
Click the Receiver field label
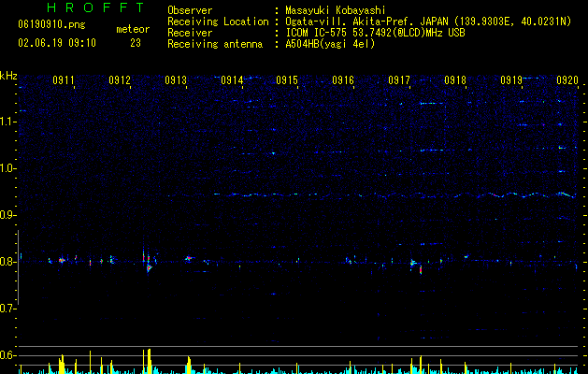190,33
